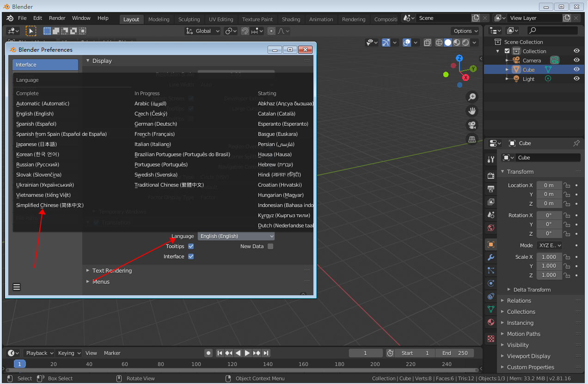
Task: Toggle the camera view icon
Action: click(x=472, y=125)
